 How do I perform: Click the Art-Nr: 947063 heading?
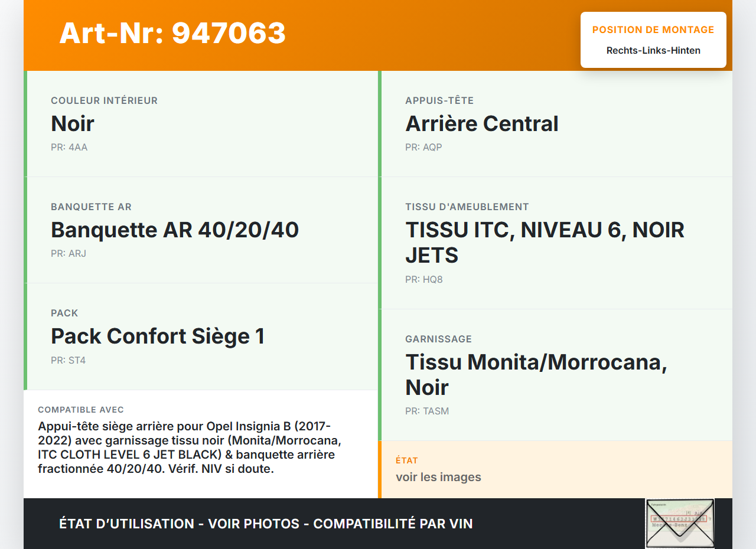[x=172, y=33]
